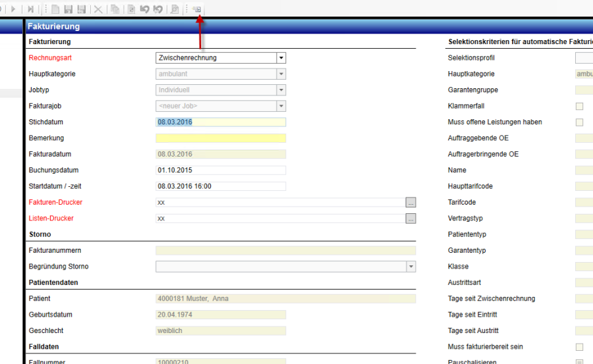Click the red Listen-Drucker label
593x364 pixels.
click(x=51, y=219)
